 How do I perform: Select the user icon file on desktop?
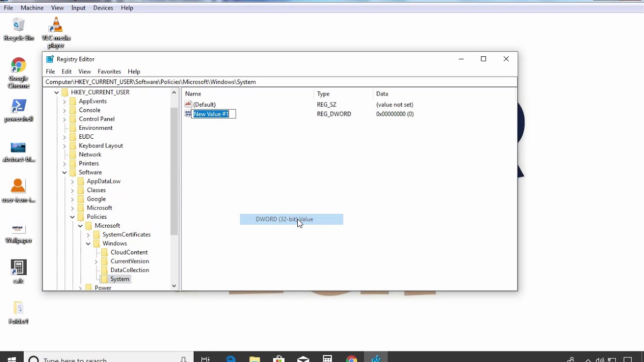tap(19, 191)
